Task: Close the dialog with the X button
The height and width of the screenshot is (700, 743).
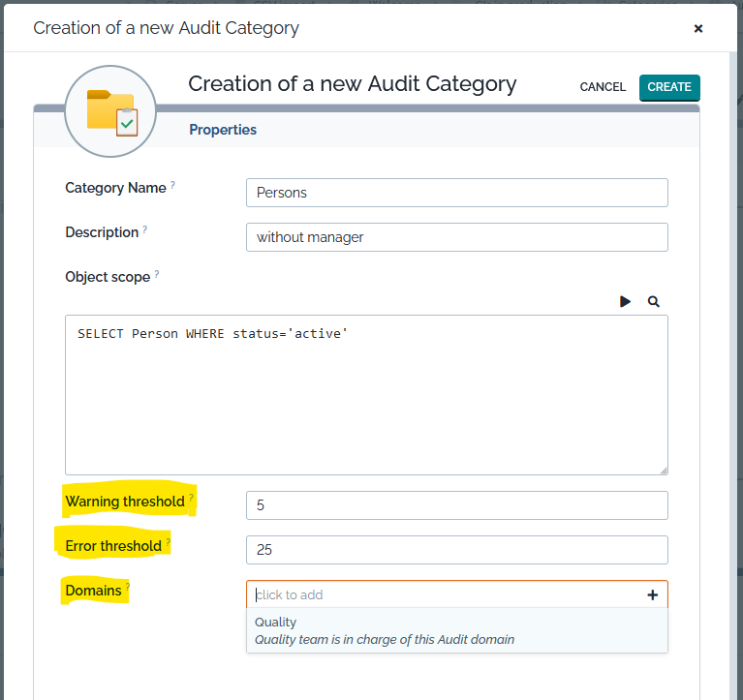Action: [x=697, y=28]
